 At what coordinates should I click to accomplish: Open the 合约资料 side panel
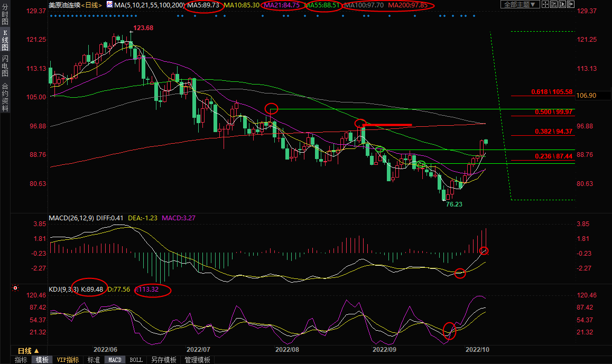(x=5, y=97)
